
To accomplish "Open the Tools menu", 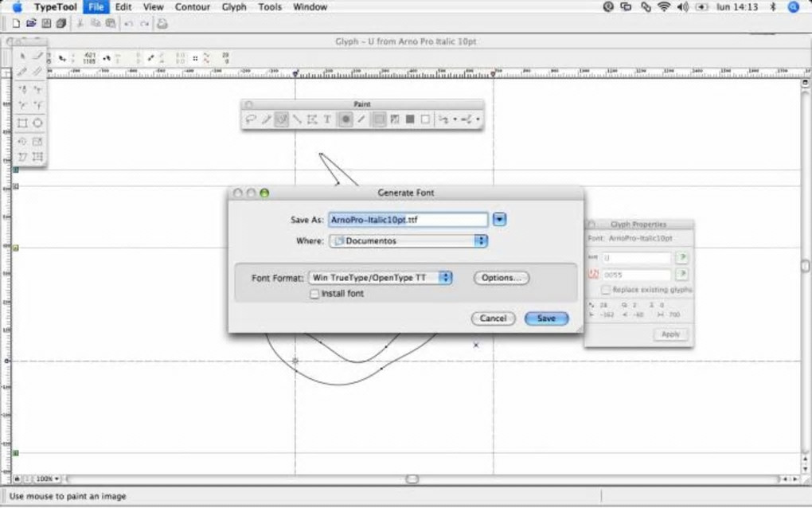I will 270,6.
